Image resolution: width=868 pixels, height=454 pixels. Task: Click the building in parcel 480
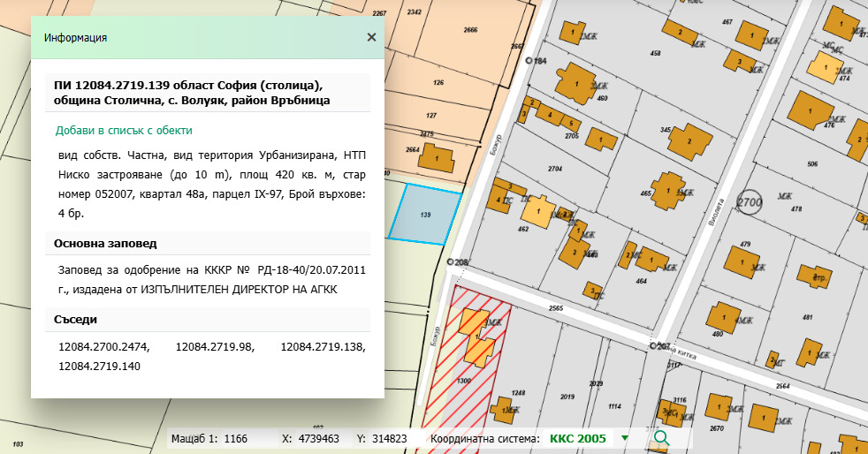(x=723, y=317)
